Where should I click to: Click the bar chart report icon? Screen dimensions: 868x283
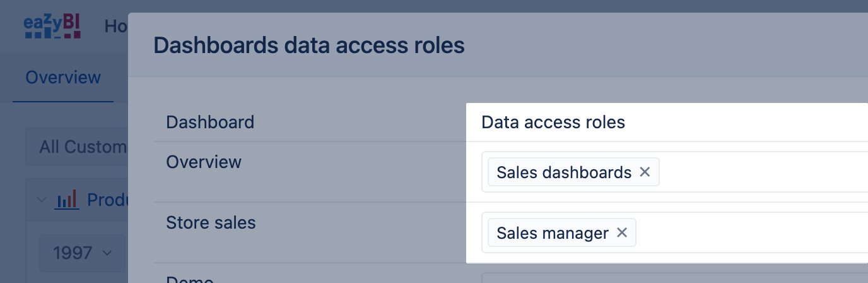[x=67, y=200]
